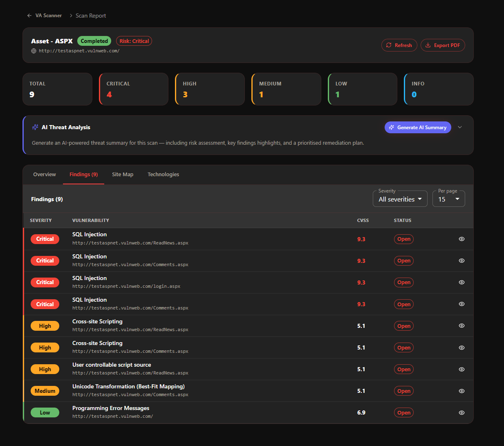Click the Severity column header

pos(41,220)
